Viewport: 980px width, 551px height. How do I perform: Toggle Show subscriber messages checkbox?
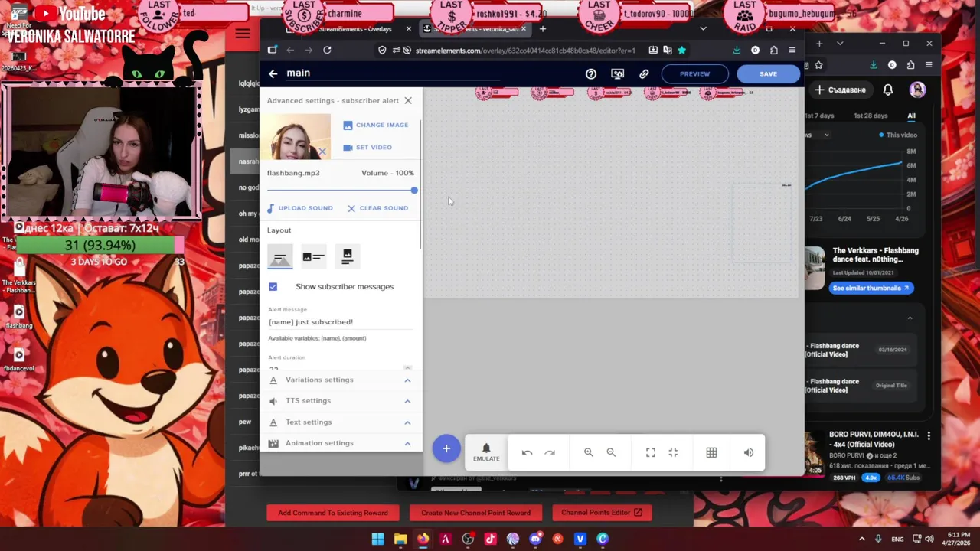[x=273, y=286]
